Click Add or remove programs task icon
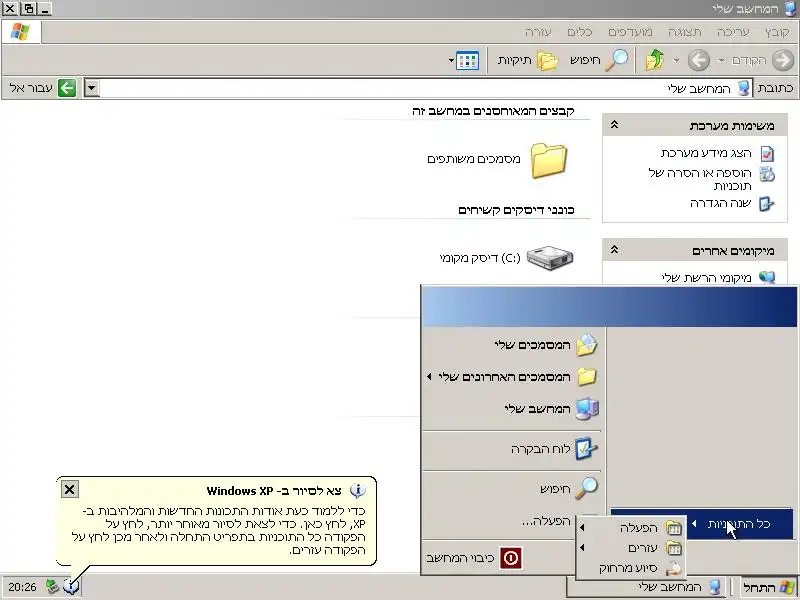The image size is (800, 600). [767, 174]
